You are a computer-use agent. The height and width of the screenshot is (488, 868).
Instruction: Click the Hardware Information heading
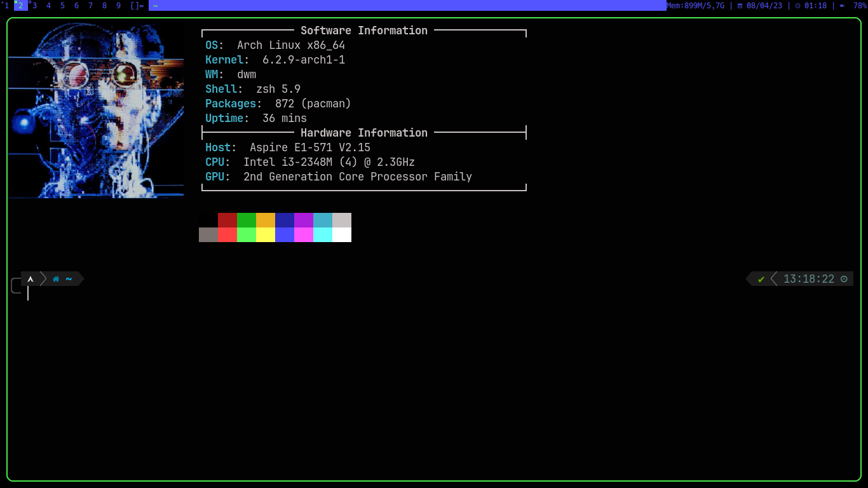click(364, 133)
